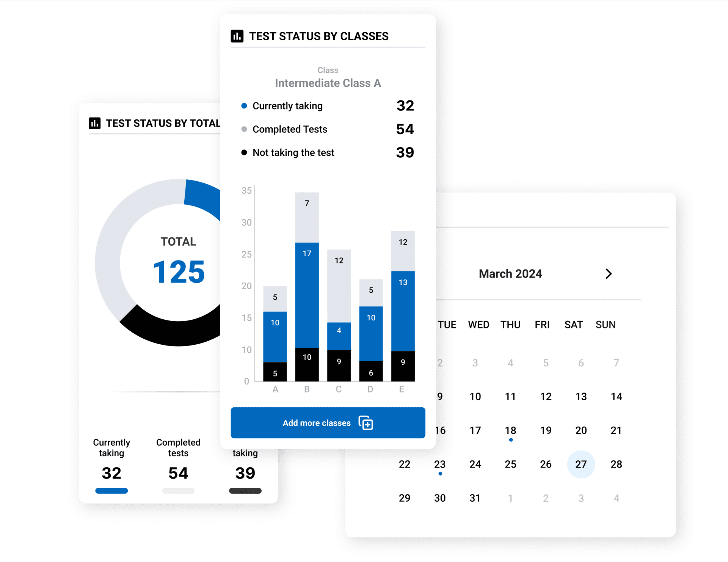
Task: Click the Add more classes button
Action: click(327, 423)
